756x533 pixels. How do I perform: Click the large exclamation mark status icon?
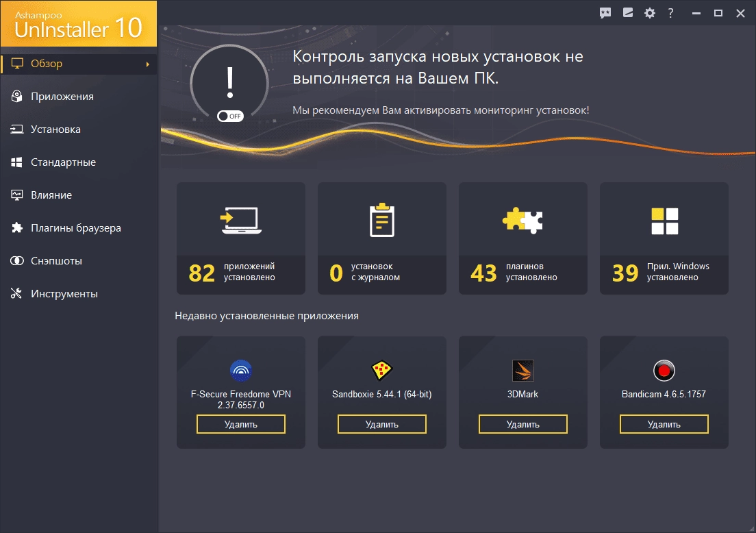point(230,83)
